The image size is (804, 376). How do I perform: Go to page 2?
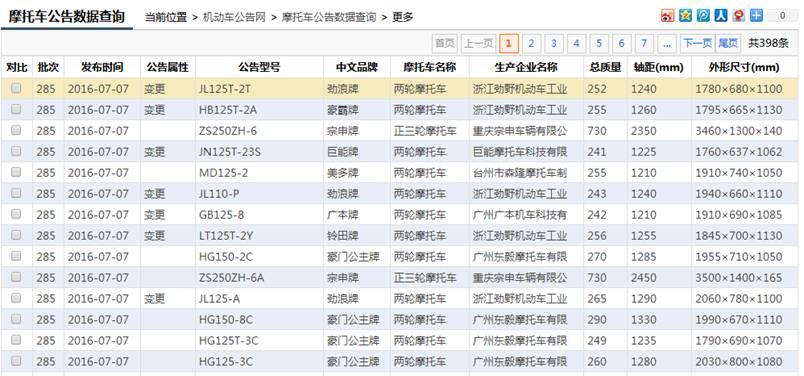click(x=531, y=44)
